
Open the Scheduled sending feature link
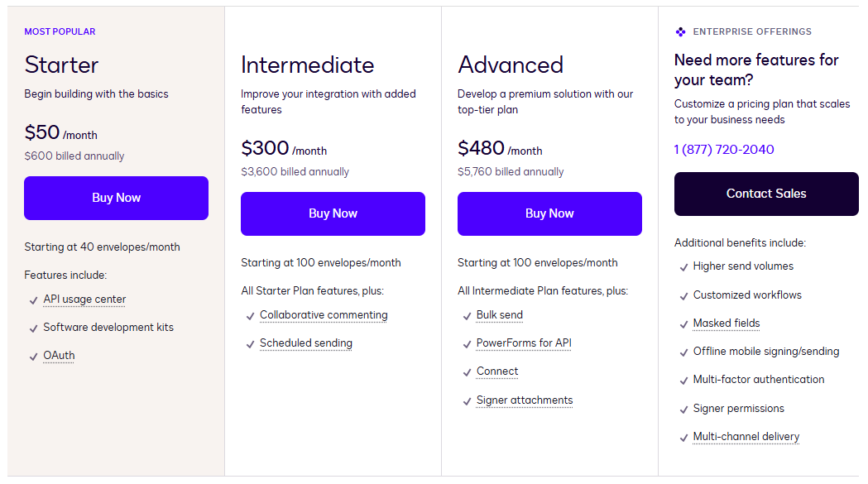(305, 343)
